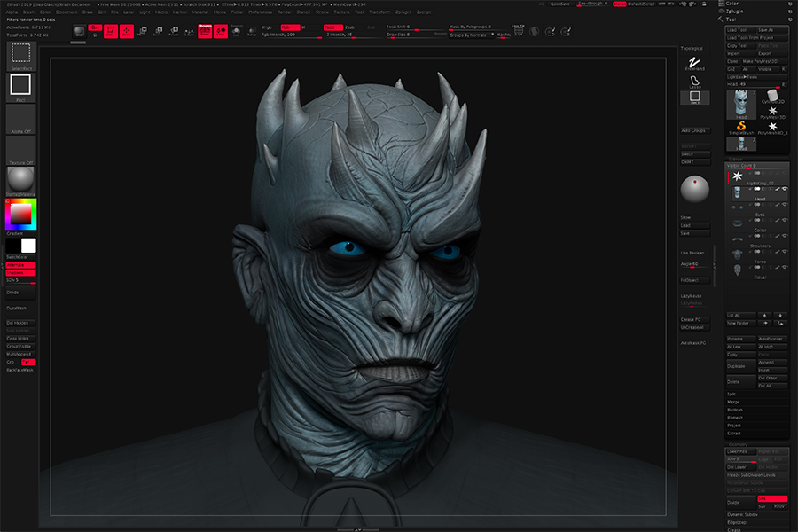Click the Append button

click(772, 363)
